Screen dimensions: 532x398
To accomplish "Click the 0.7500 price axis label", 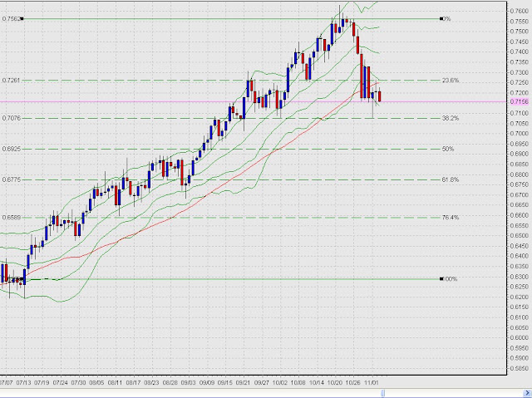I will point(519,32).
